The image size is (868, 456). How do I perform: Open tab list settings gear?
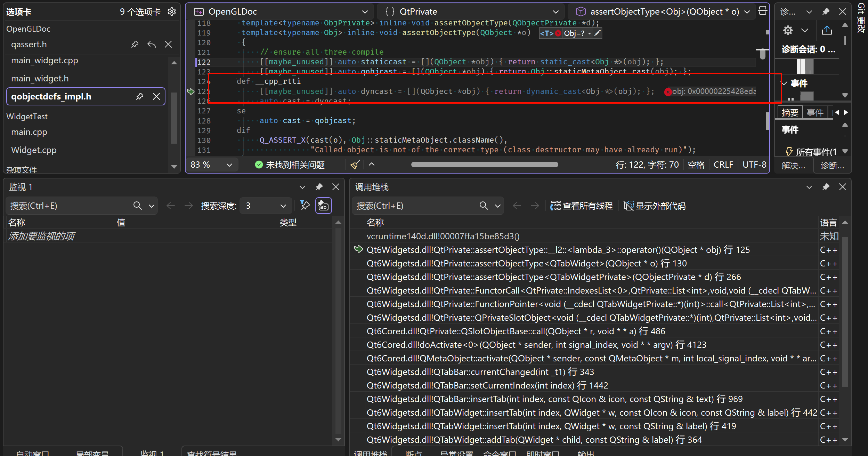[172, 11]
